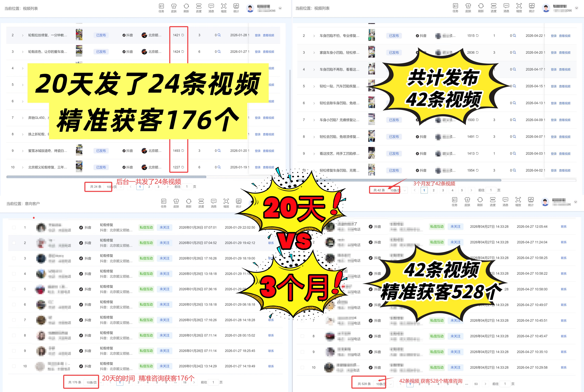Screen dimensions: 584x392
Task: Open 统计 icon in the 42-video list panel
Action: click(532, 8)
